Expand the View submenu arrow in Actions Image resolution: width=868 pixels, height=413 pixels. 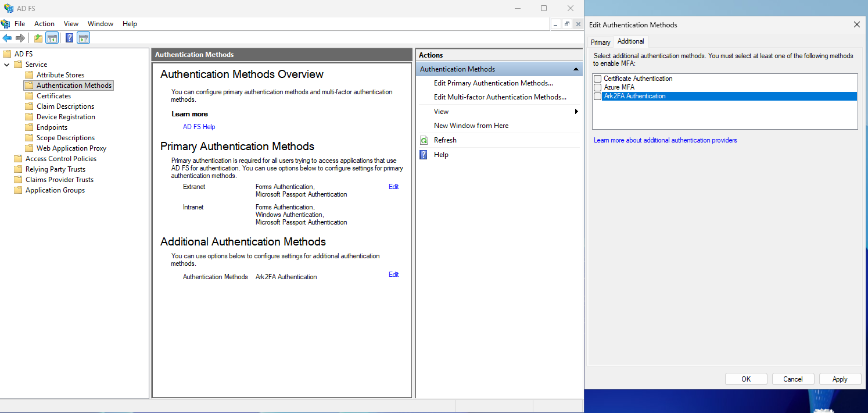pos(576,112)
